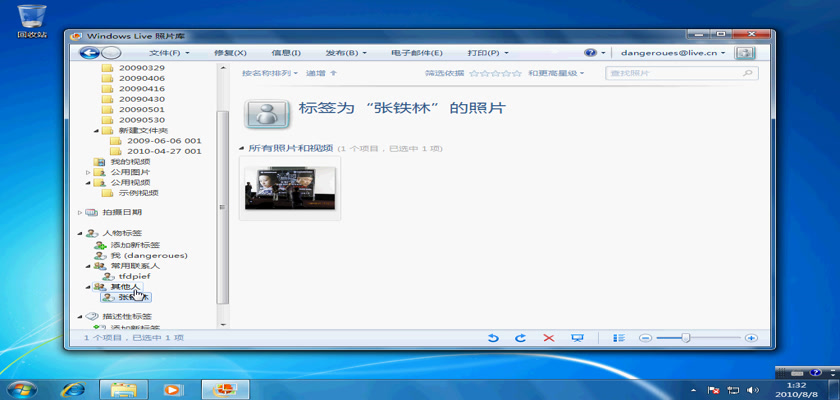Open the help question mark icon
This screenshot has width=840, height=400.
pos(590,52)
